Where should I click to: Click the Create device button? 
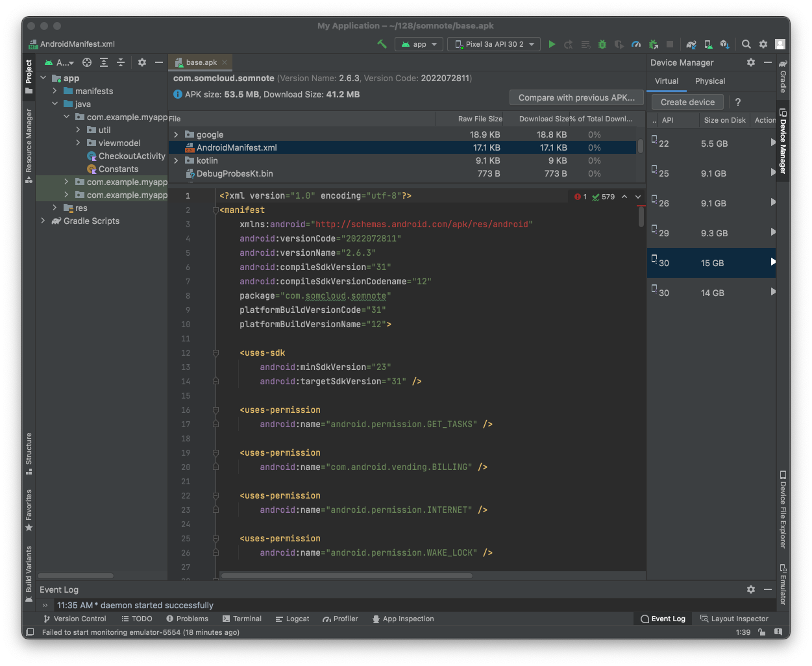point(687,102)
